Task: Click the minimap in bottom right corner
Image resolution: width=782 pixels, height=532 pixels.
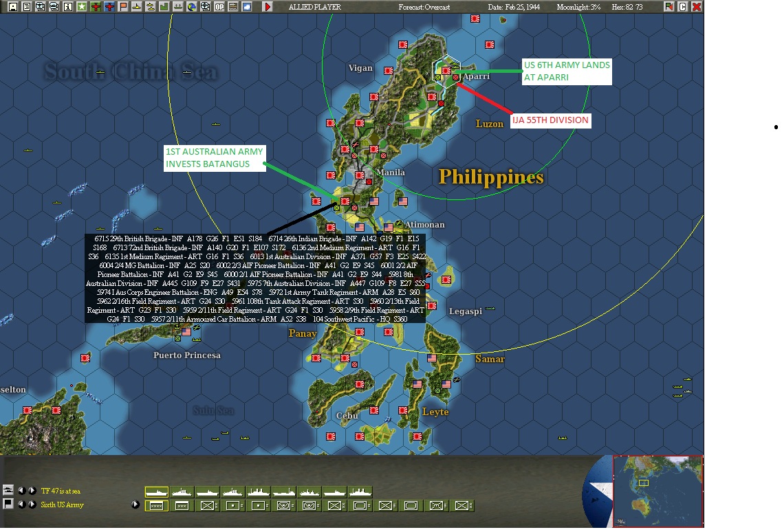Action: [658, 491]
